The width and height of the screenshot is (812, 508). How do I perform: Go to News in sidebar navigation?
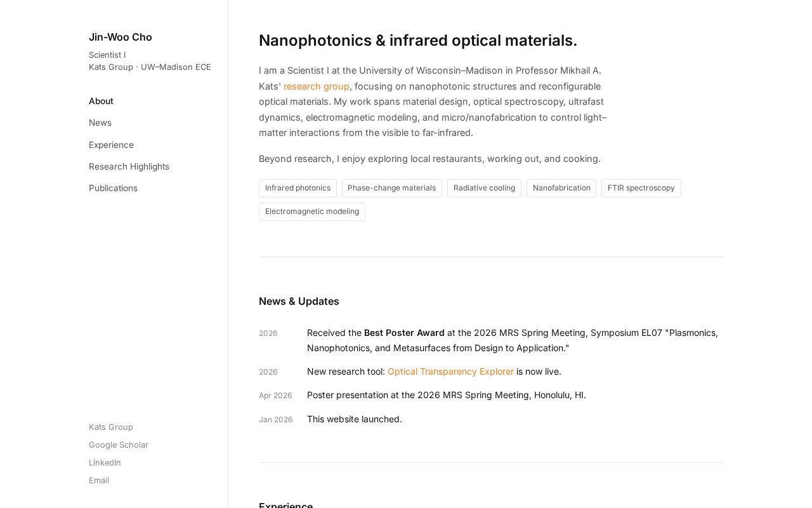tap(100, 123)
